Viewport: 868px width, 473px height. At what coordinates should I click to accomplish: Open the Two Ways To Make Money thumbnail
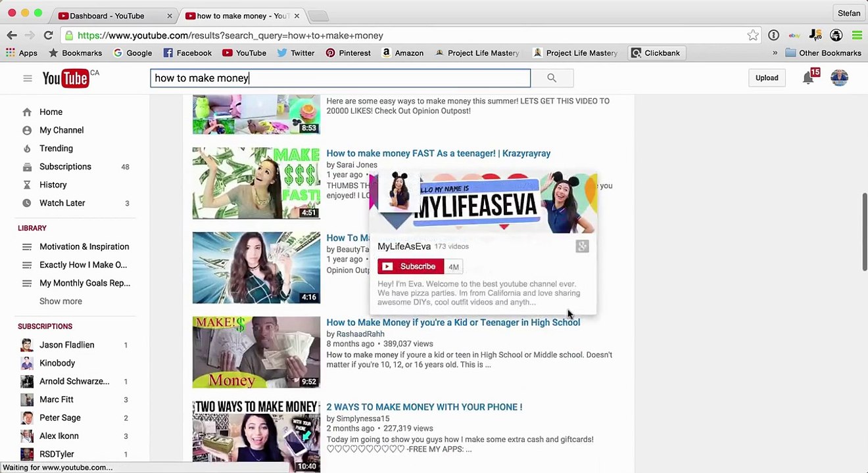[256, 437]
